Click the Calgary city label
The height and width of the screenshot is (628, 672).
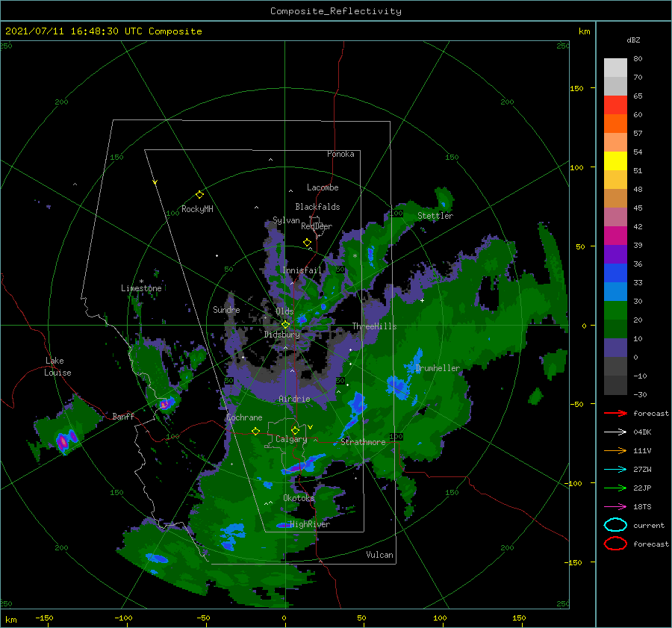point(291,439)
